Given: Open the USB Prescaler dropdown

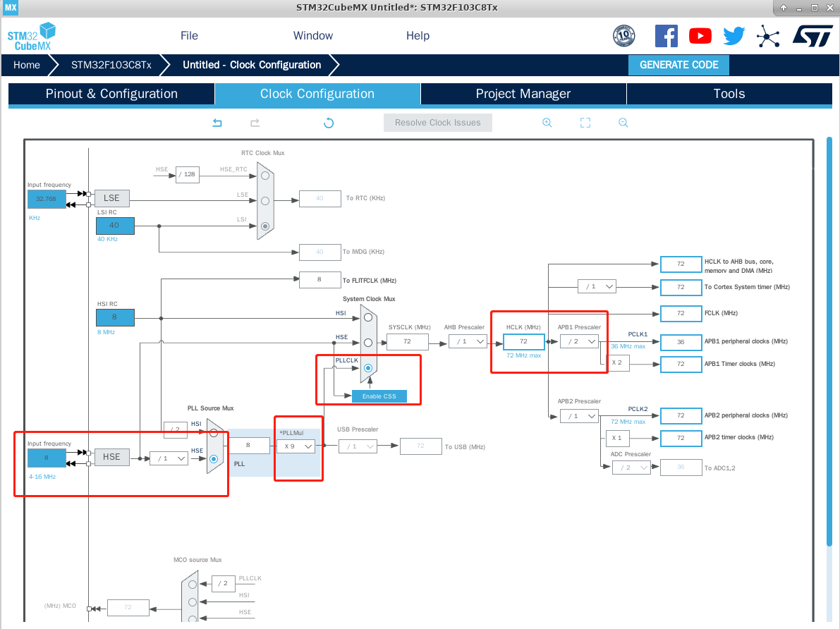Looking at the screenshot, I should coord(358,446).
